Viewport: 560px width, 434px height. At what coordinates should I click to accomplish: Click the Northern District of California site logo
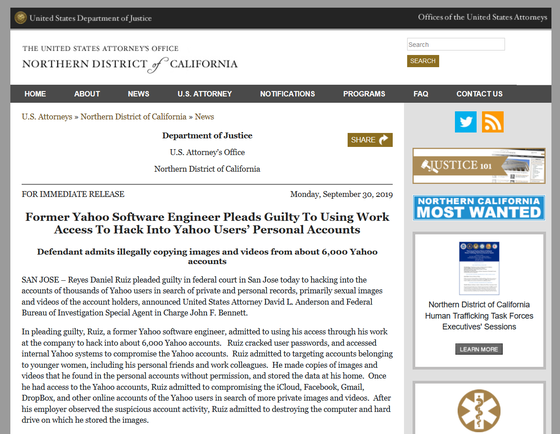click(130, 59)
